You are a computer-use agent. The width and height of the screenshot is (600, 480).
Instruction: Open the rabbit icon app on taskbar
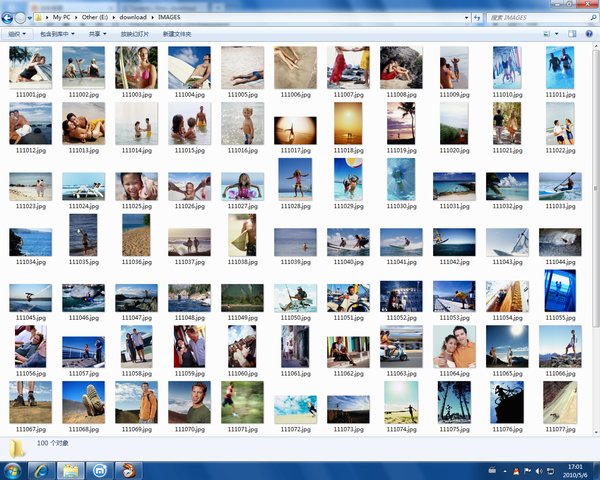(x=129, y=470)
